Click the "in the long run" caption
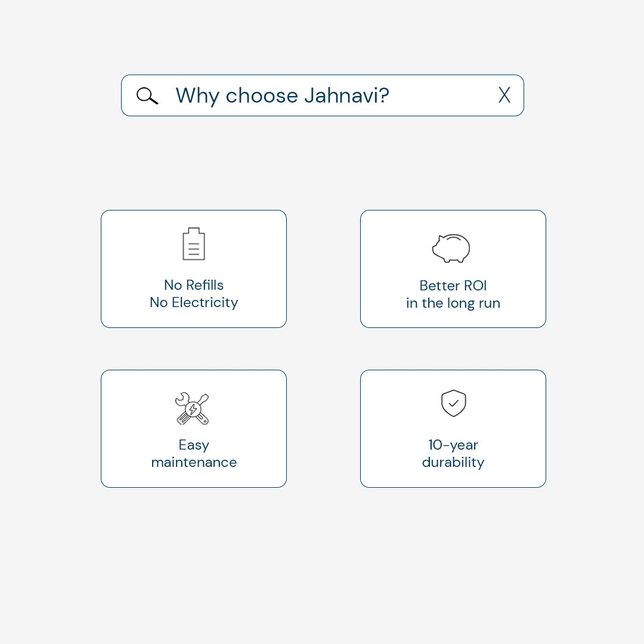Screen dimensions: 644x644 (453, 303)
